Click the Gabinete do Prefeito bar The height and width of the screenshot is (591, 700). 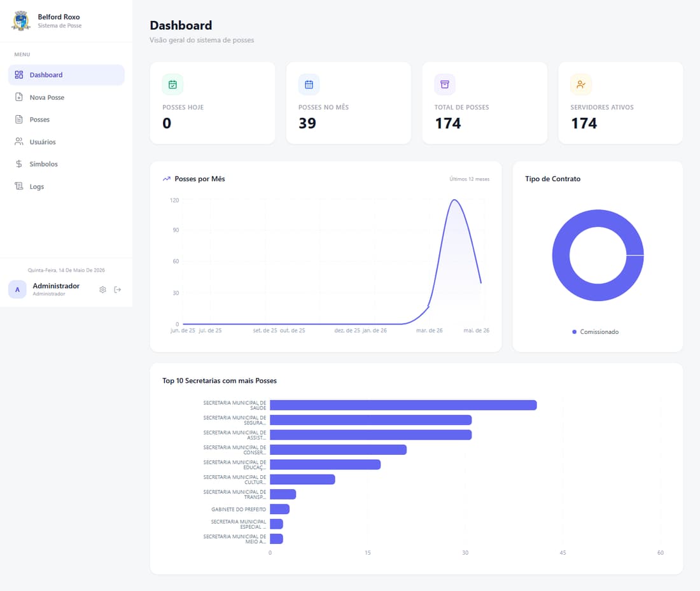pyautogui.click(x=279, y=509)
